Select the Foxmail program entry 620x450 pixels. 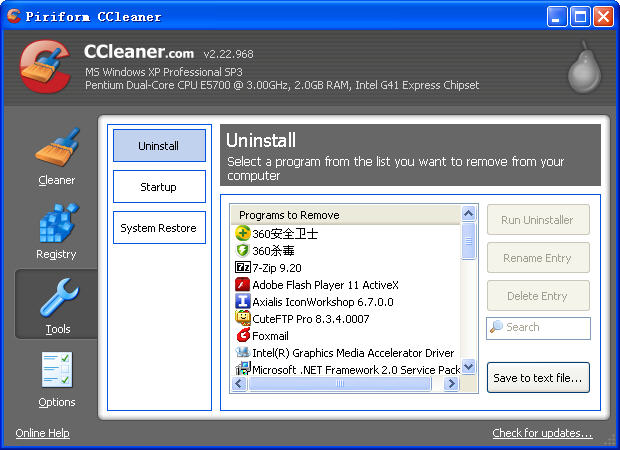click(271, 336)
